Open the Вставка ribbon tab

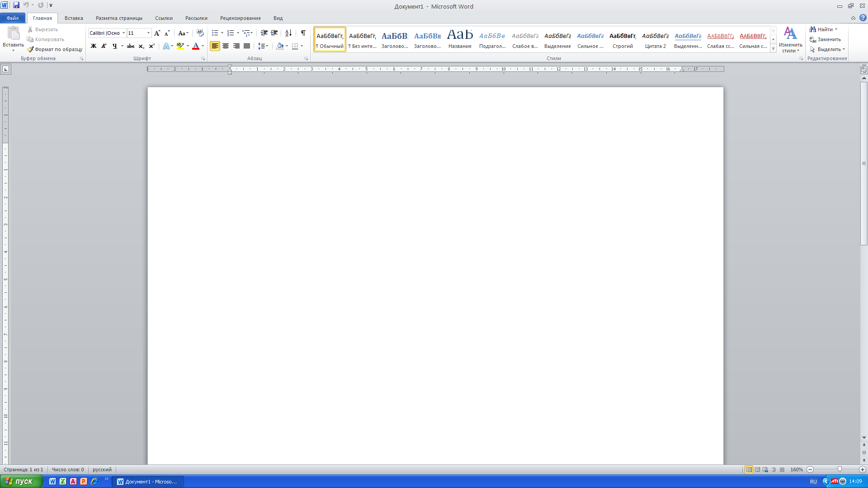pyautogui.click(x=74, y=18)
